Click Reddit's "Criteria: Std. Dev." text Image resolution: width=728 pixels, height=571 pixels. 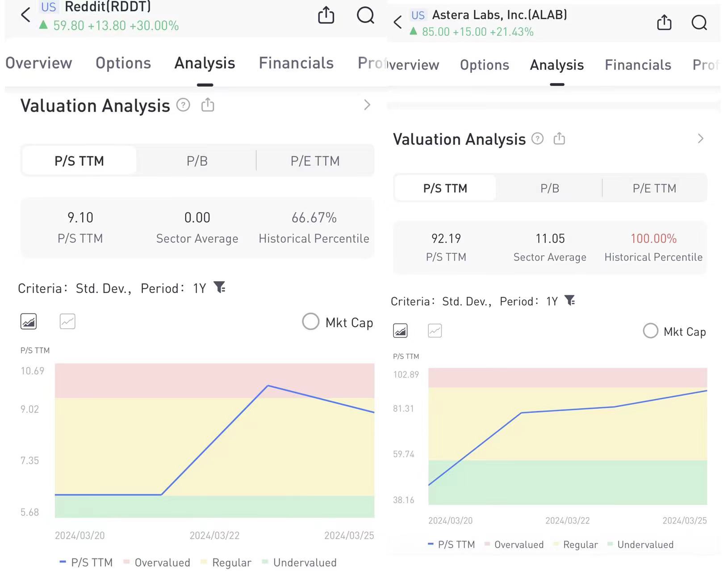(x=75, y=288)
